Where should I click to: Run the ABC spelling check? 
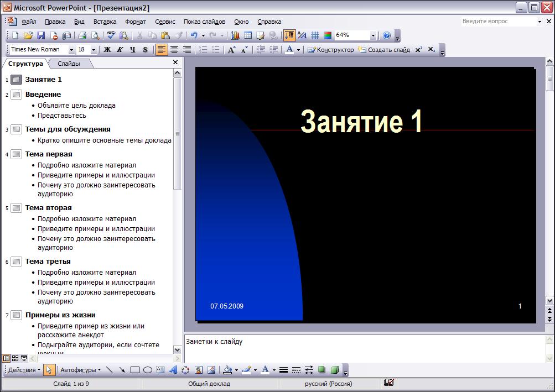pos(111,35)
